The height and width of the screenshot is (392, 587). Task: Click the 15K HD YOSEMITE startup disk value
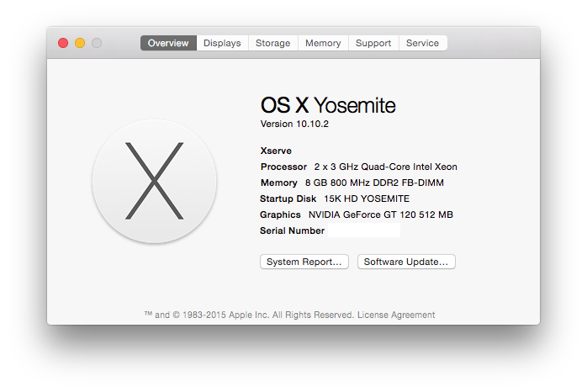pyautogui.click(x=367, y=199)
